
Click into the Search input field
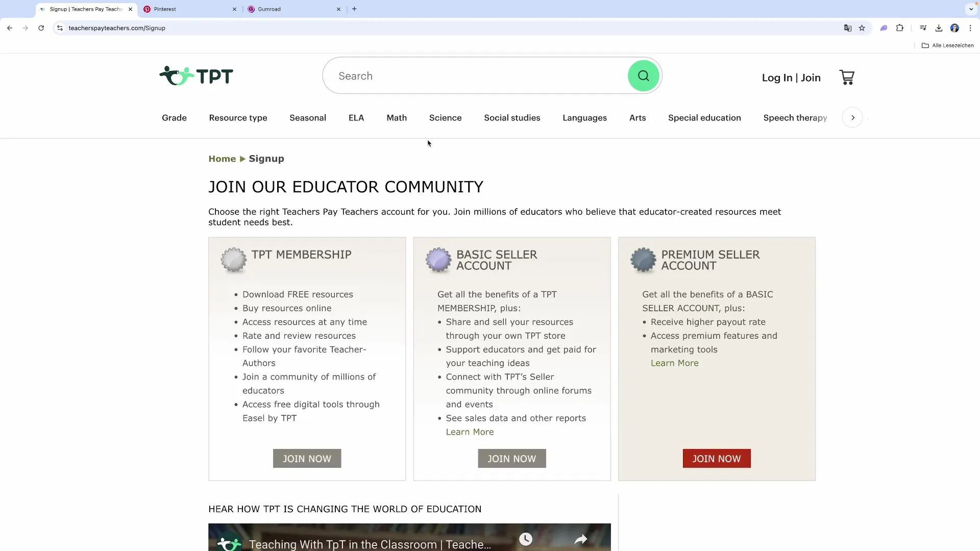click(x=475, y=76)
